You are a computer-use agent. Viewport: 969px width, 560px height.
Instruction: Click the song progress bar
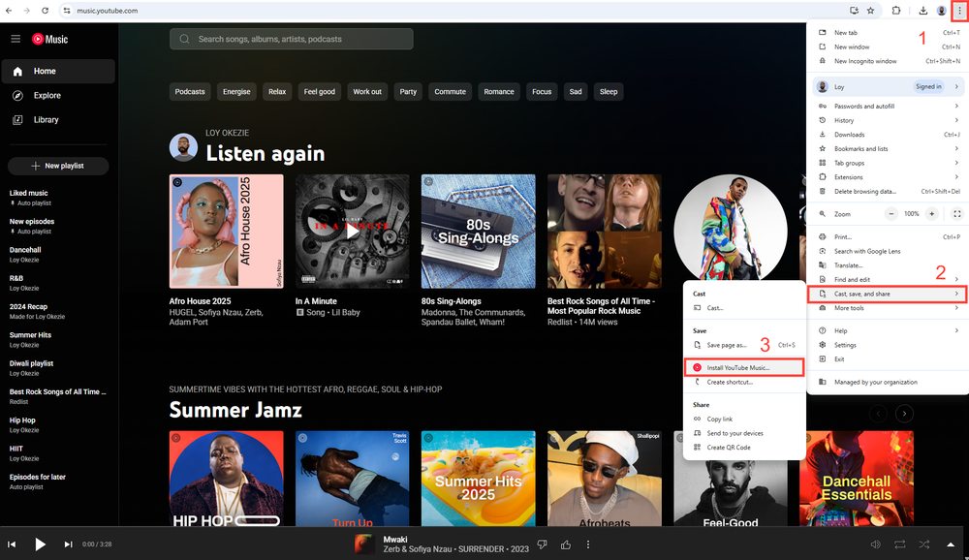484,529
